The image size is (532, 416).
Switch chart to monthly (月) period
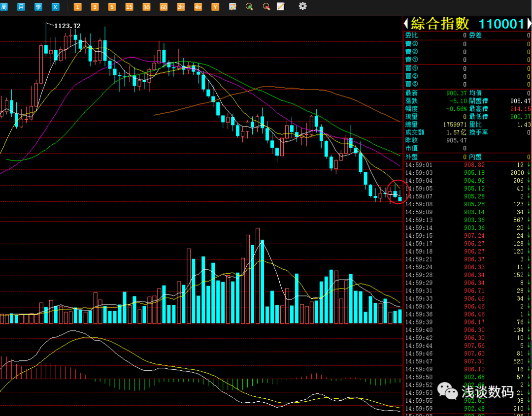point(21,7)
